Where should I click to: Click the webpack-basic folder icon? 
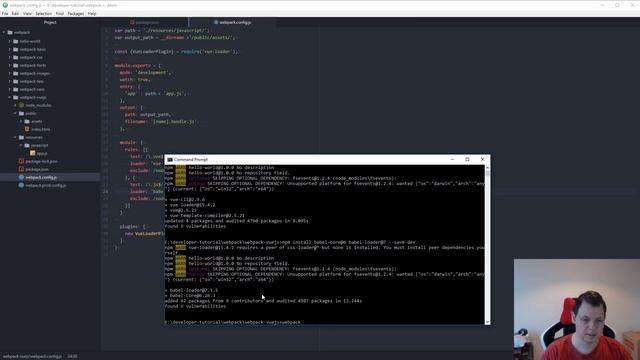16,49
